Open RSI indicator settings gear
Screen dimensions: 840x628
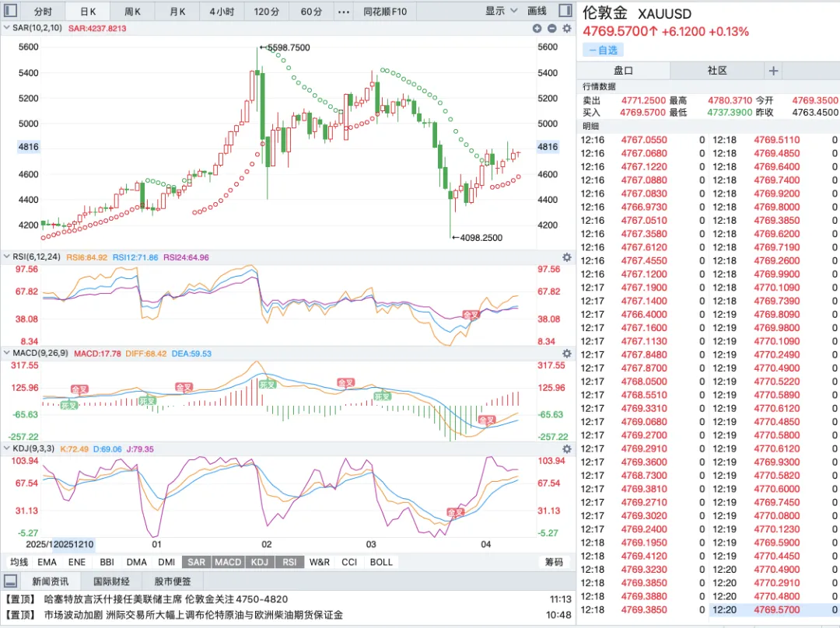point(567,256)
